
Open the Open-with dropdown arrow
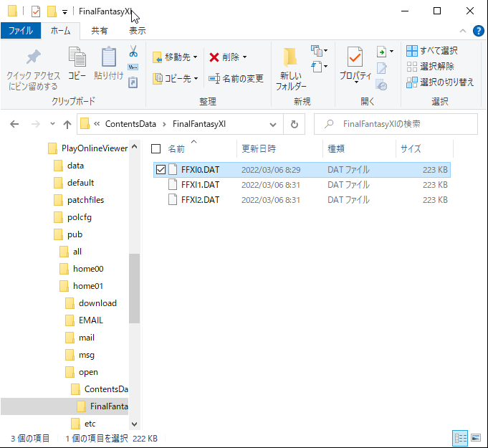point(391,52)
